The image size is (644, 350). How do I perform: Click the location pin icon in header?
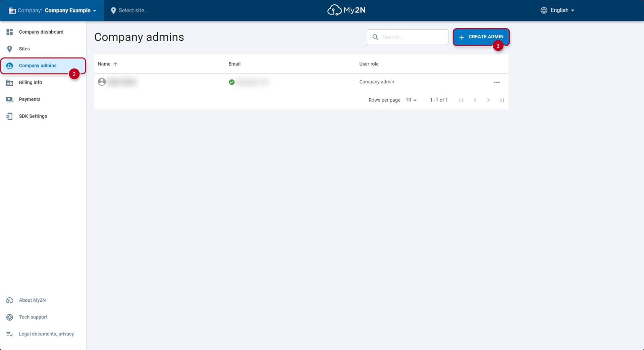[113, 10]
